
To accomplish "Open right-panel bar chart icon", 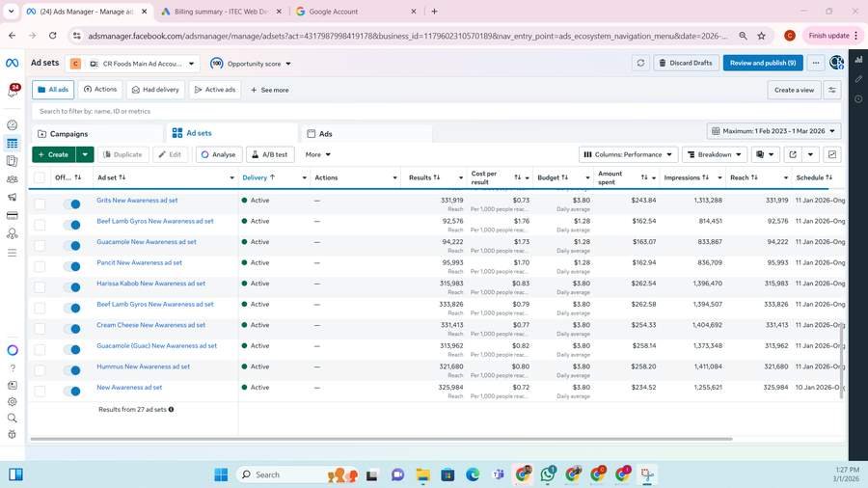I will click(858, 59).
